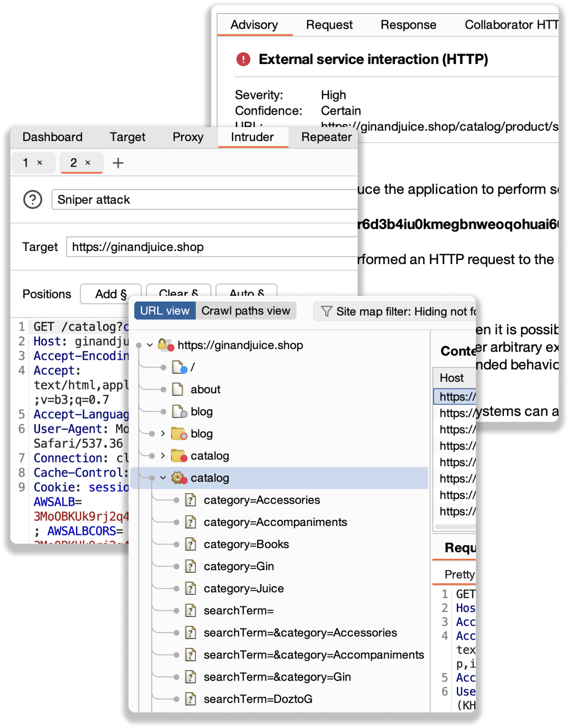This screenshot has height=728, width=569.
Task: Close Intruder tab 2 with its x
Action: point(88,163)
